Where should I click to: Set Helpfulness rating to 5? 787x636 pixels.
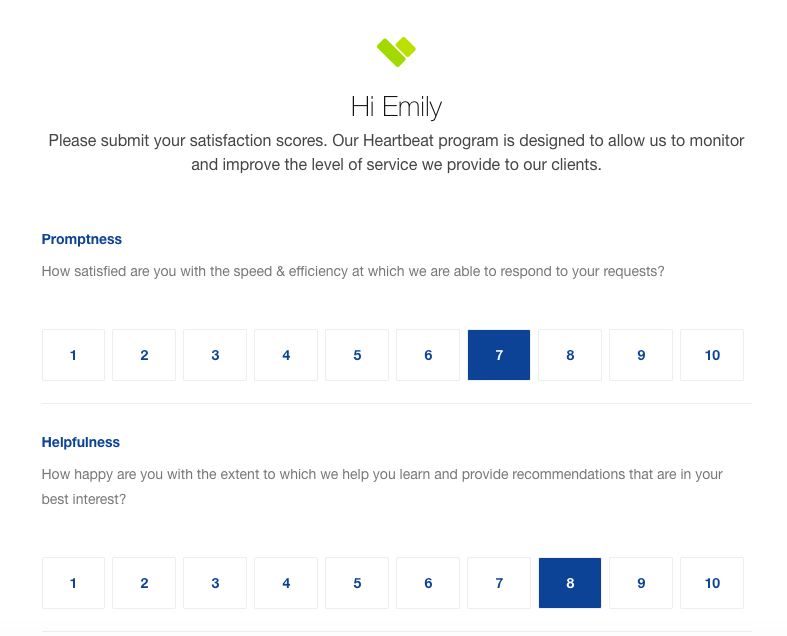[357, 583]
